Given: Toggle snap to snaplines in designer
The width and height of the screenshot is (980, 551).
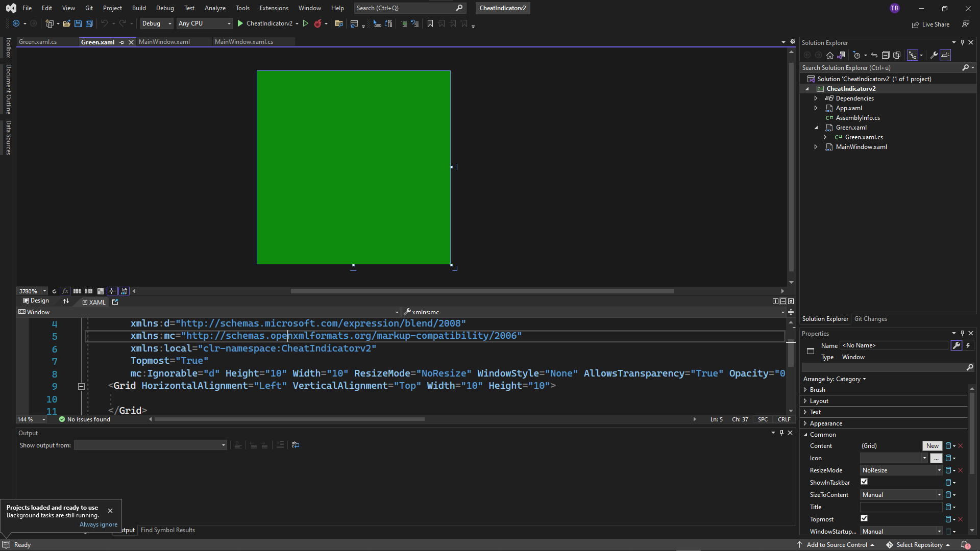Looking at the screenshot, I should (112, 291).
